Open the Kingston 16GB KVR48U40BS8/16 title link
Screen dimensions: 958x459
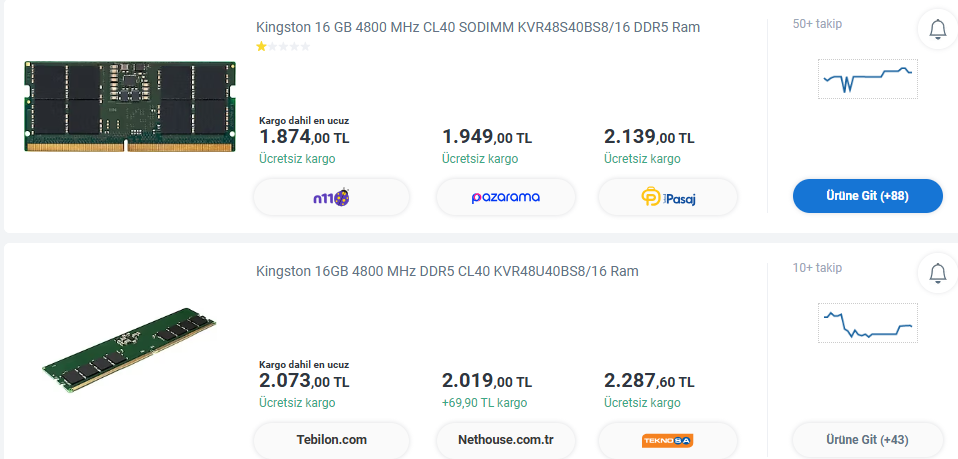coord(447,271)
